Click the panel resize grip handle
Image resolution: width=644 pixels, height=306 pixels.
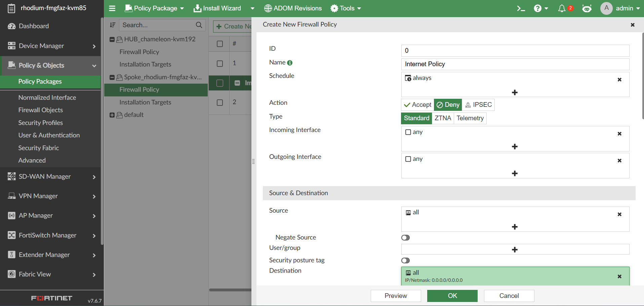[x=253, y=162]
